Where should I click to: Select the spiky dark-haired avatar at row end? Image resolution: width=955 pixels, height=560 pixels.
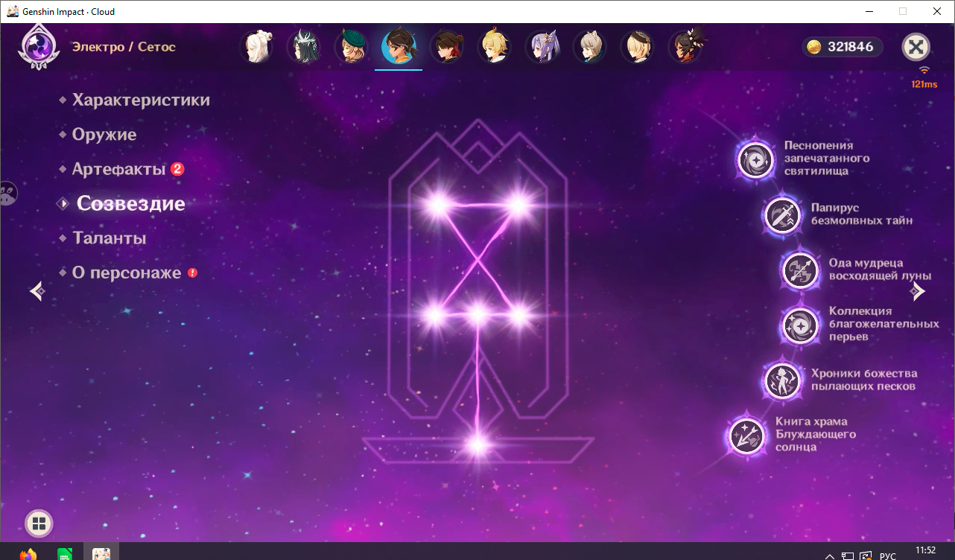point(685,47)
